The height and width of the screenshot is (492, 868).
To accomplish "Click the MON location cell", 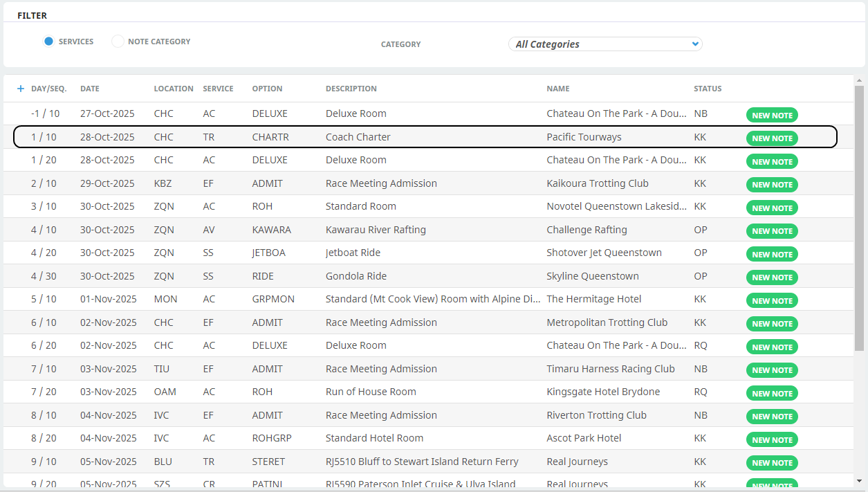I will tap(165, 299).
